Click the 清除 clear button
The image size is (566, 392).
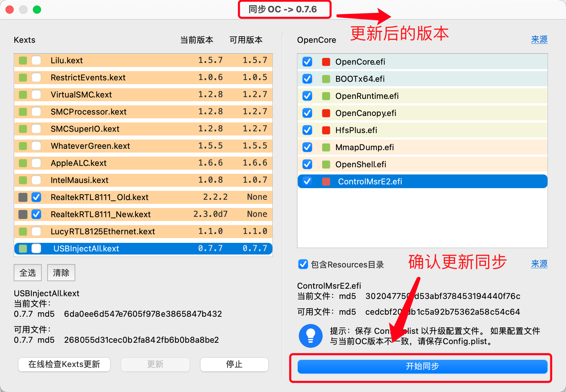coord(61,273)
